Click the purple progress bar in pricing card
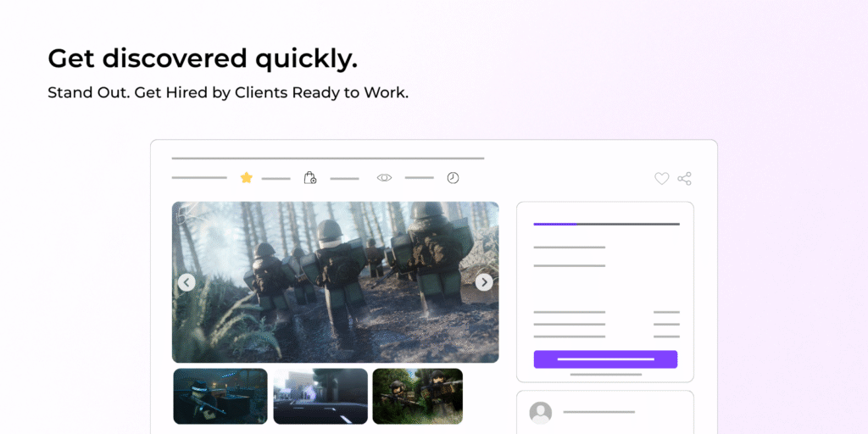Image resolution: width=868 pixels, height=434 pixels. tap(555, 224)
